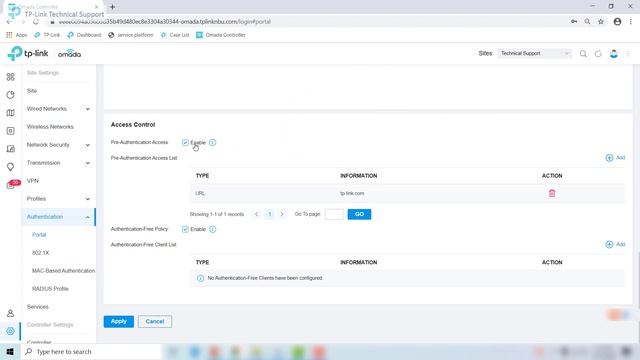Select 802.1X under Authentication
This screenshot has height=360, width=640.
(x=40, y=253)
